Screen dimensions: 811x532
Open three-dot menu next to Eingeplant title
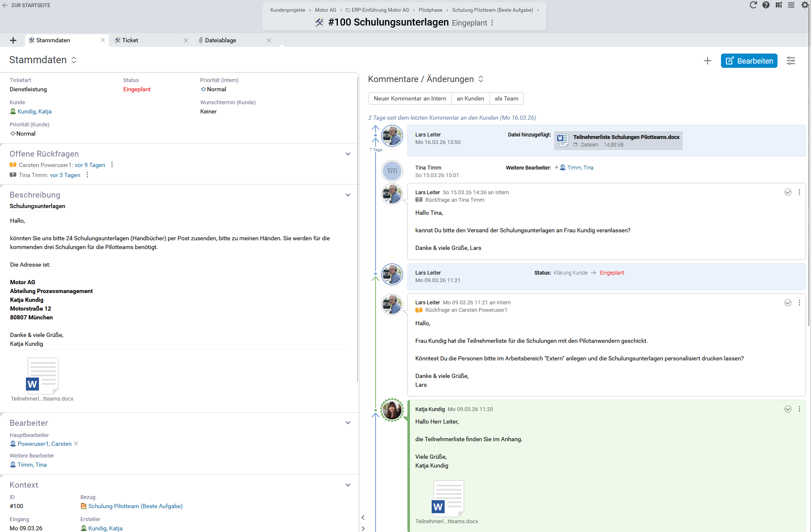[x=492, y=23]
